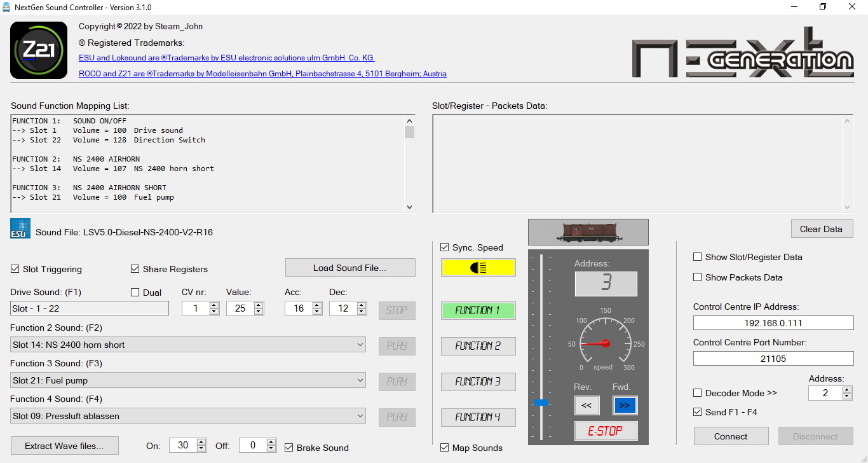Click the Control Centre Port Number field
The height and width of the screenshot is (463, 868).
pyautogui.click(x=773, y=359)
